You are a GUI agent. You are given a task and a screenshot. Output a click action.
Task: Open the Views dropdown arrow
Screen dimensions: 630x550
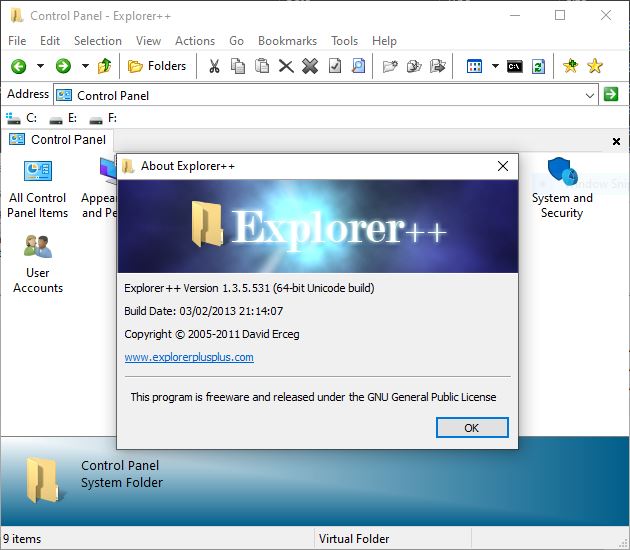[x=495, y=66]
